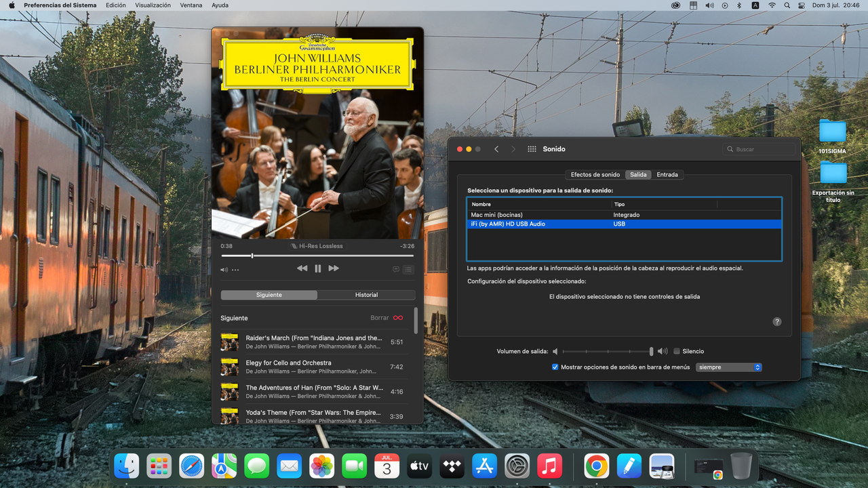Select the Salida tab in Sonido

click(x=638, y=174)
